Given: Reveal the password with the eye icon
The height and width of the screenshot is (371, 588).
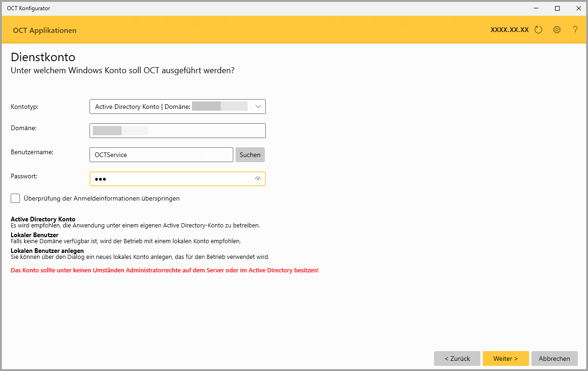Looking at the screenshot, I should click(258, 179).
